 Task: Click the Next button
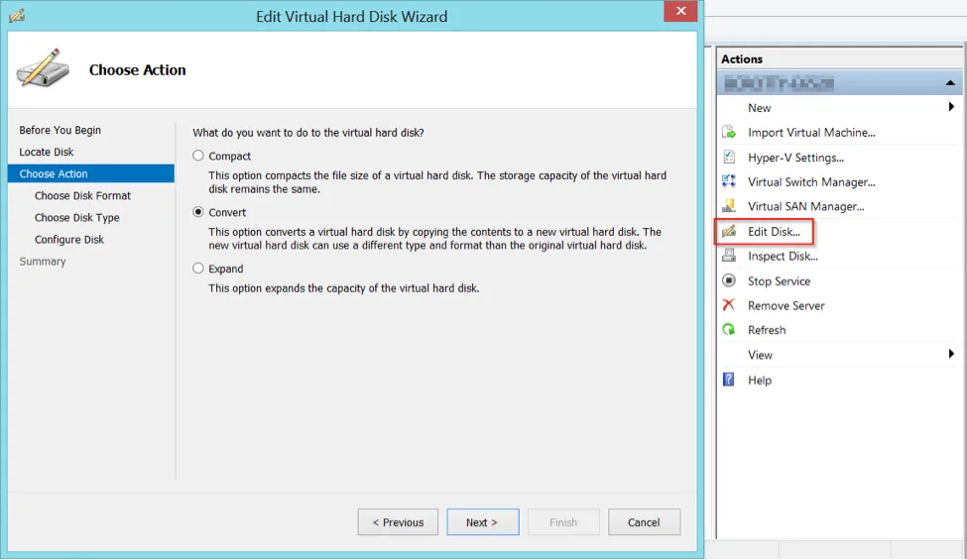coord(483,521)
